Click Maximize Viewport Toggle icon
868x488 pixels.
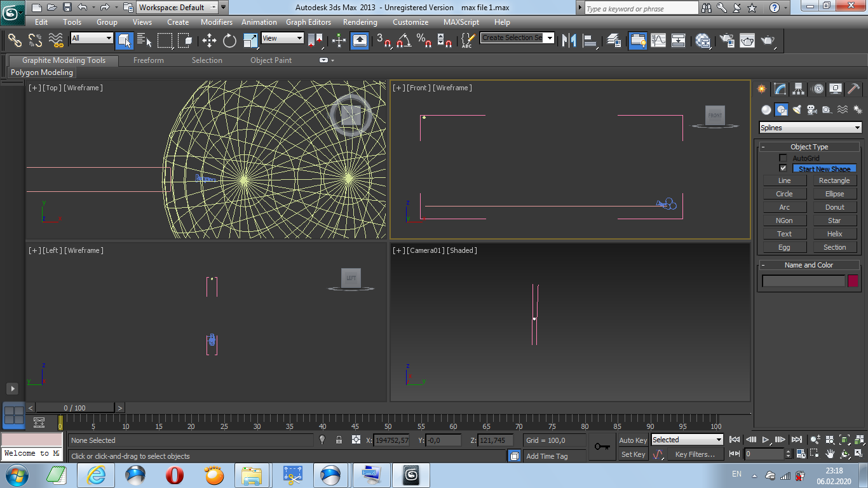click(x=859, y=454)
